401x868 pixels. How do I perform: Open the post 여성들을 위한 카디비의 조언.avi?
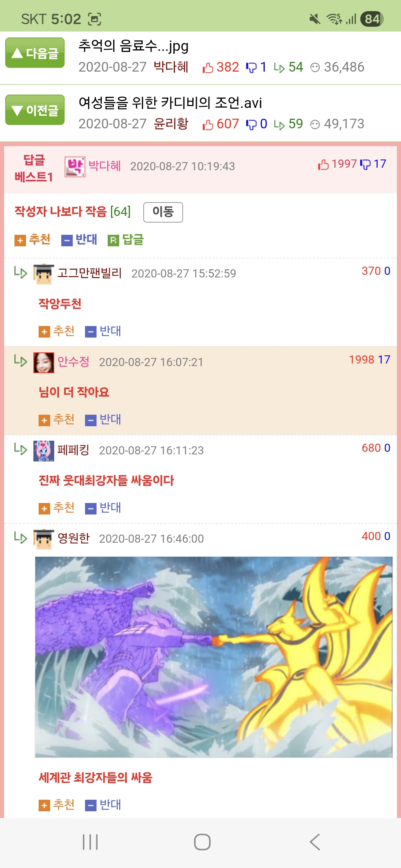click(x=170, y=103)
